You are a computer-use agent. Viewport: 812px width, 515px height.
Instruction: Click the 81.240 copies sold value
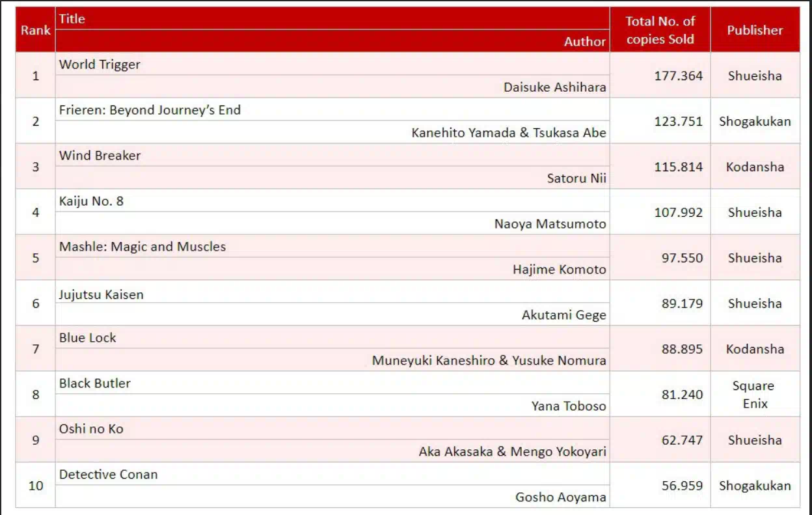[682, 395]
